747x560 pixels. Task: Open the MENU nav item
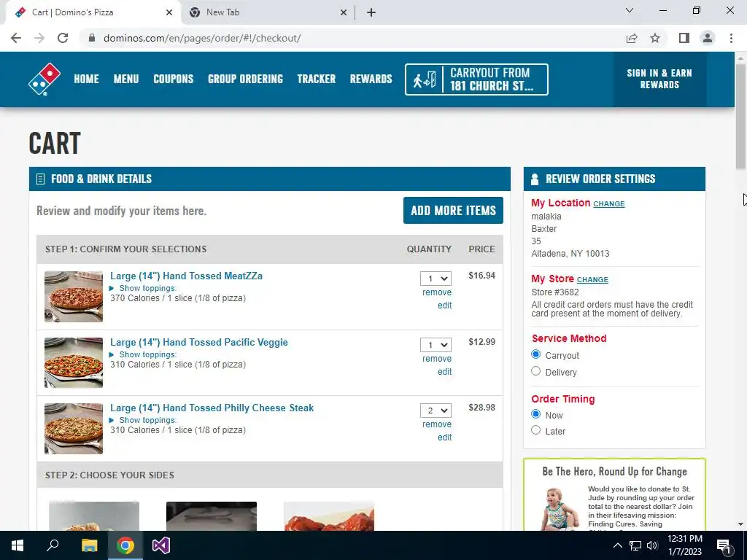[126, 79]
